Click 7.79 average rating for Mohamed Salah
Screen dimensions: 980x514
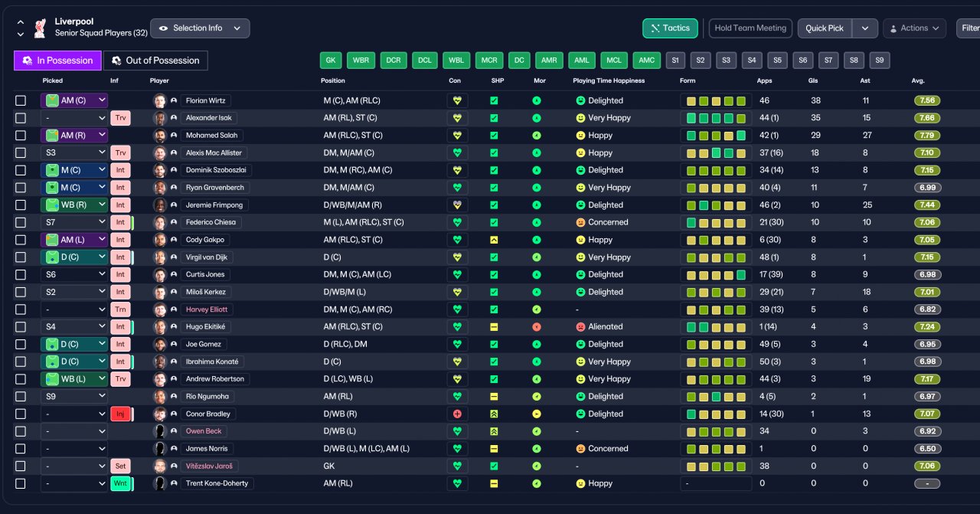[927, 136]
